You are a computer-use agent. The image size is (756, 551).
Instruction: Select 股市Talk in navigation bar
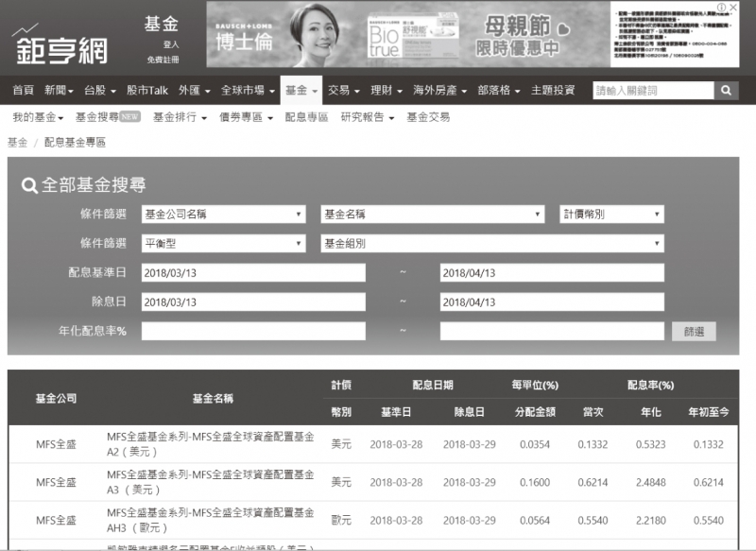[x=146, y=91]
